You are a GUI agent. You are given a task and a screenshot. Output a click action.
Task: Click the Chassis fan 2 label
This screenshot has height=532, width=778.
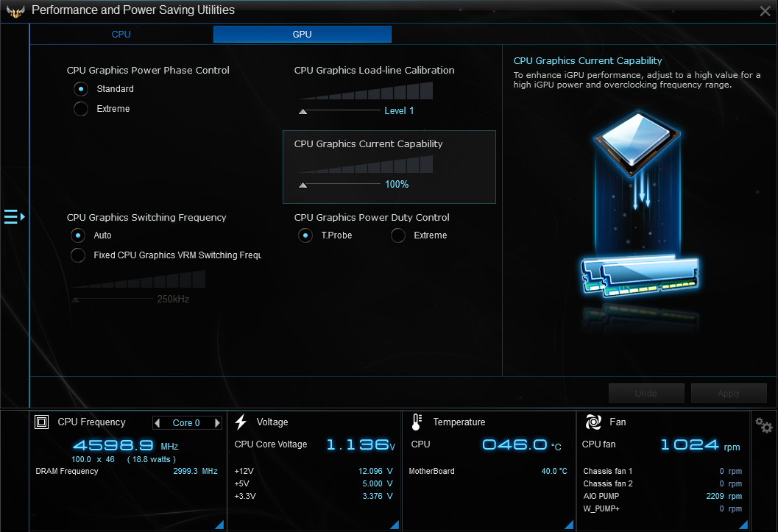608,483
